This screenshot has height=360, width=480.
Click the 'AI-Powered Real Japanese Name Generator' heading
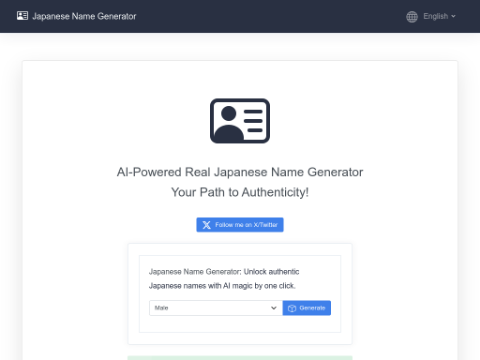coord(240,172)
